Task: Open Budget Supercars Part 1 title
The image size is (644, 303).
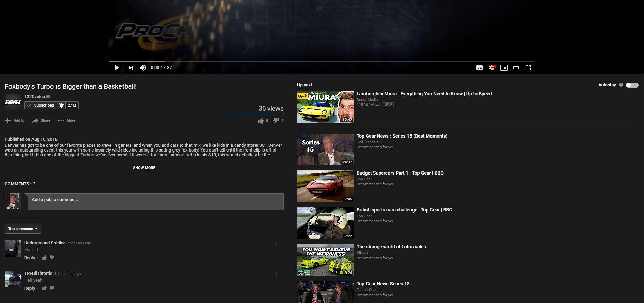Action: point(400,173)
